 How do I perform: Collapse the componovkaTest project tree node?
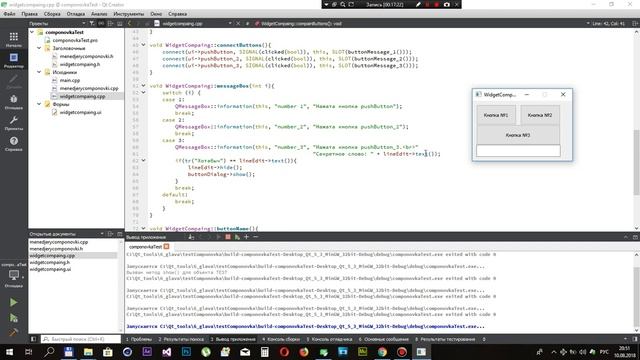pos(32,32)
